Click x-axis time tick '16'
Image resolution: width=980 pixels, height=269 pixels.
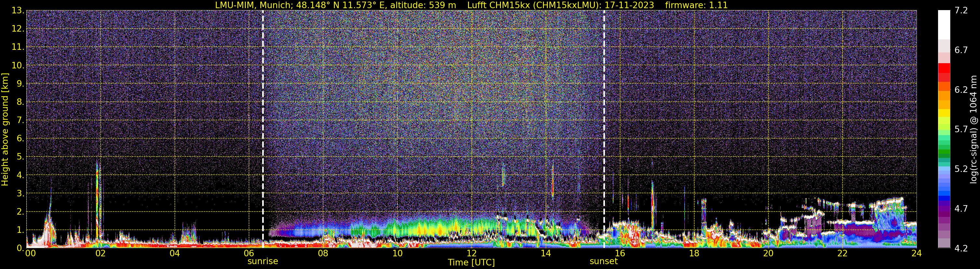pos(620,253)
